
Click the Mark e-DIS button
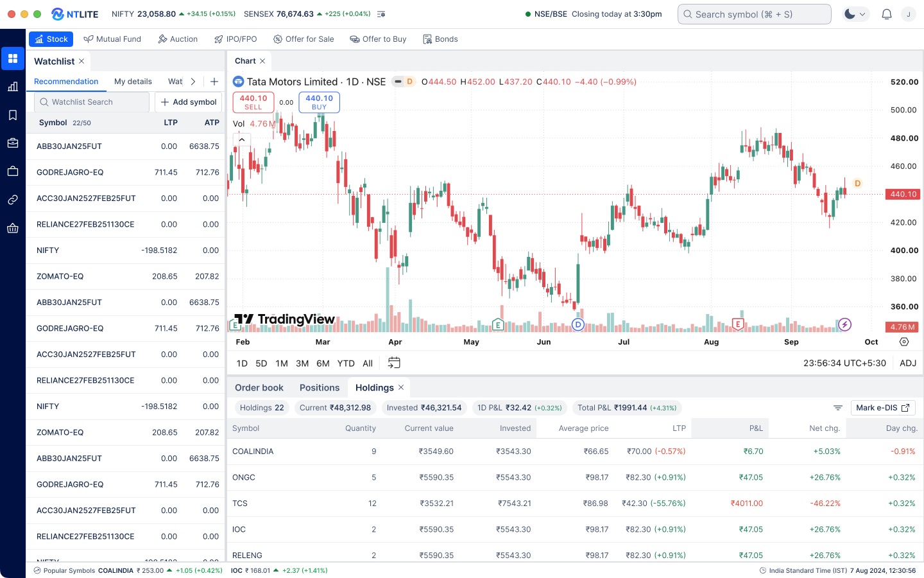pos(883,408)
